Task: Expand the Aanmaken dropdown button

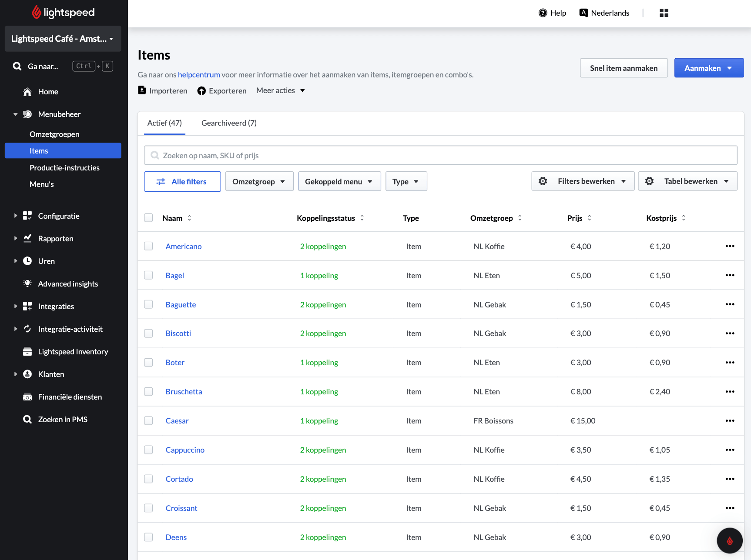Action: [x=709, y=68]
